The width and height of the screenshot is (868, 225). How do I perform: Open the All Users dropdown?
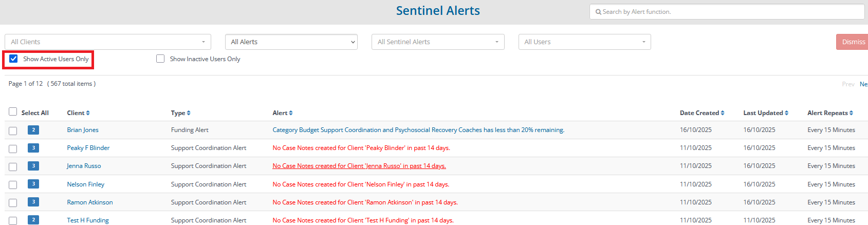click(x=584, y=42)
